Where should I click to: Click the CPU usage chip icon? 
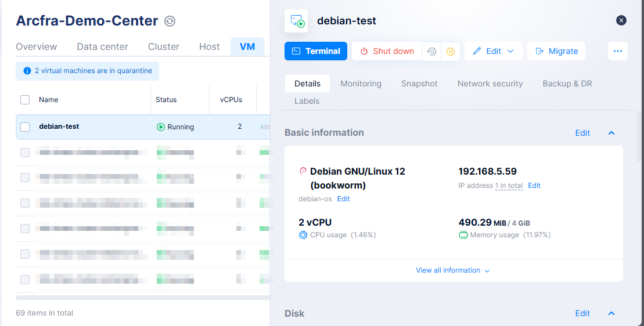pyautogui.click(x=303, y=235)
